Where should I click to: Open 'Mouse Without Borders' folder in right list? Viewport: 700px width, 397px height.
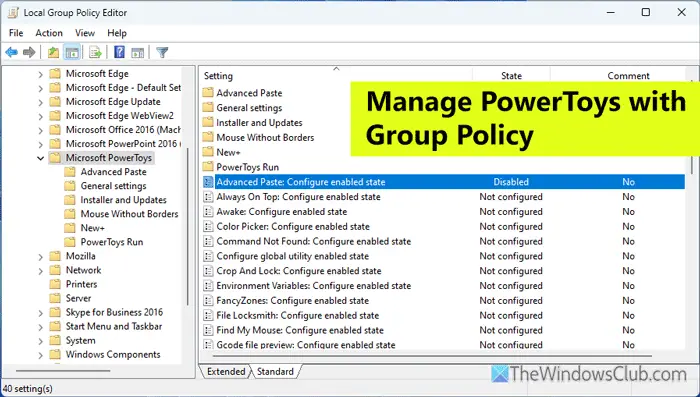click(x=265, y=138)
